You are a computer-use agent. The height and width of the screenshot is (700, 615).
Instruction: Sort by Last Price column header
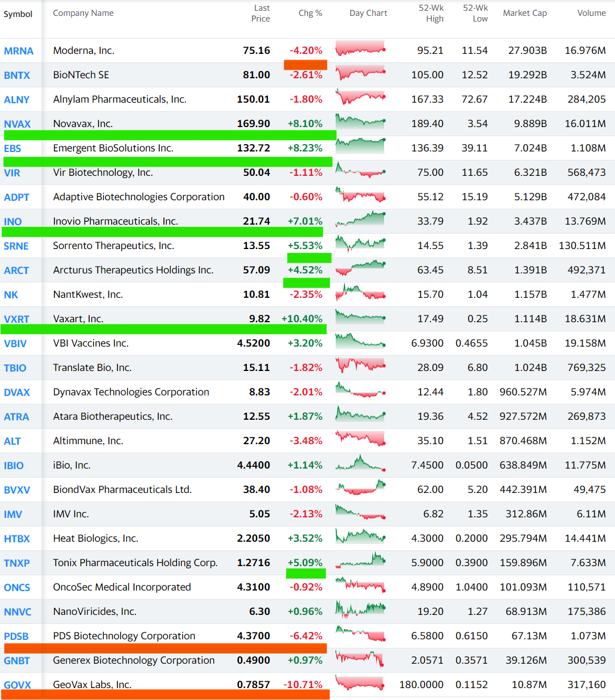tap(261, 13)
